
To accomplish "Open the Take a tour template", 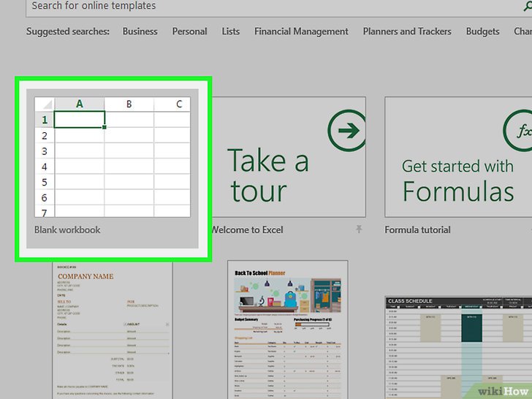I will pos(289,157).
